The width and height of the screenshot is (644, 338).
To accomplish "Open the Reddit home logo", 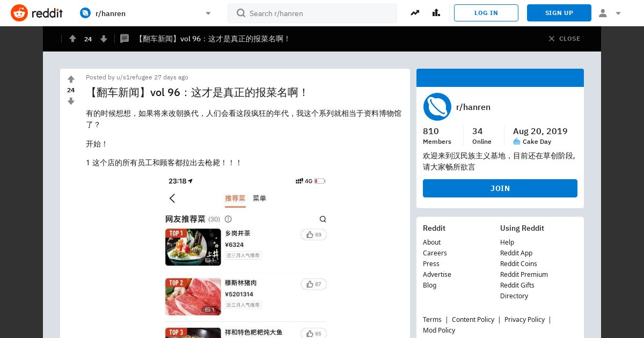I will pyautogui.click(x=36, y=13).
